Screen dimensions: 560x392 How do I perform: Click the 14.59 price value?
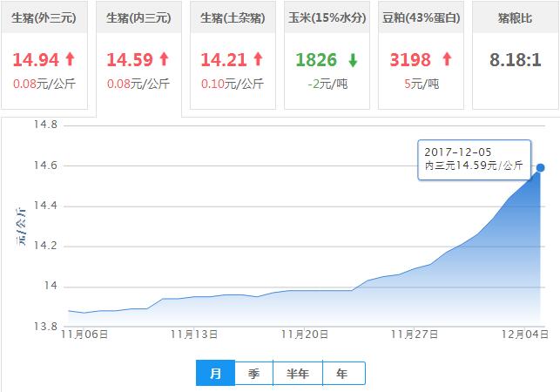tap(130, 60)
